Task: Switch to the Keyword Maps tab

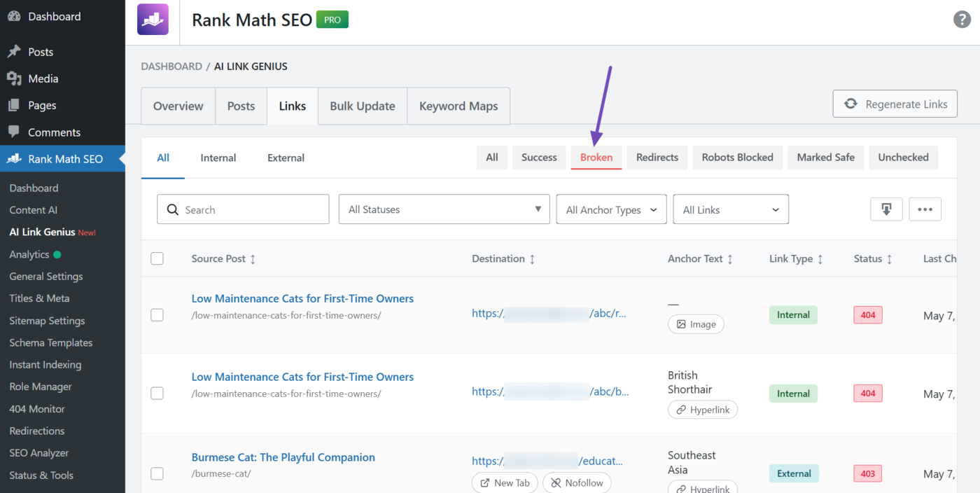Action: (458, 106)
